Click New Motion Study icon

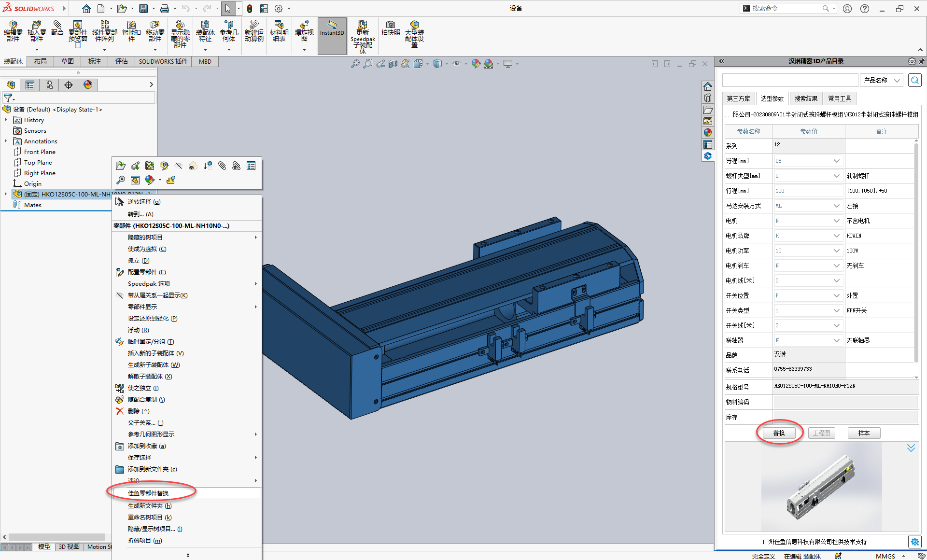point(254,31)
